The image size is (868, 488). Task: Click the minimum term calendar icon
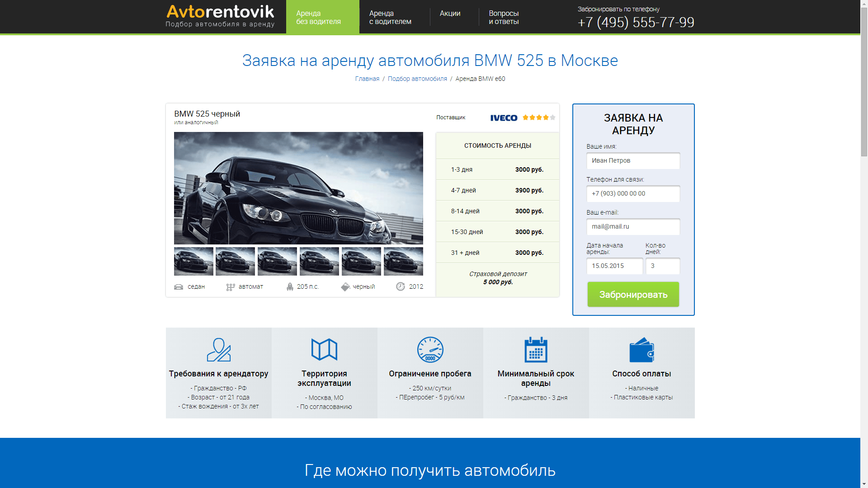(536, 350)
